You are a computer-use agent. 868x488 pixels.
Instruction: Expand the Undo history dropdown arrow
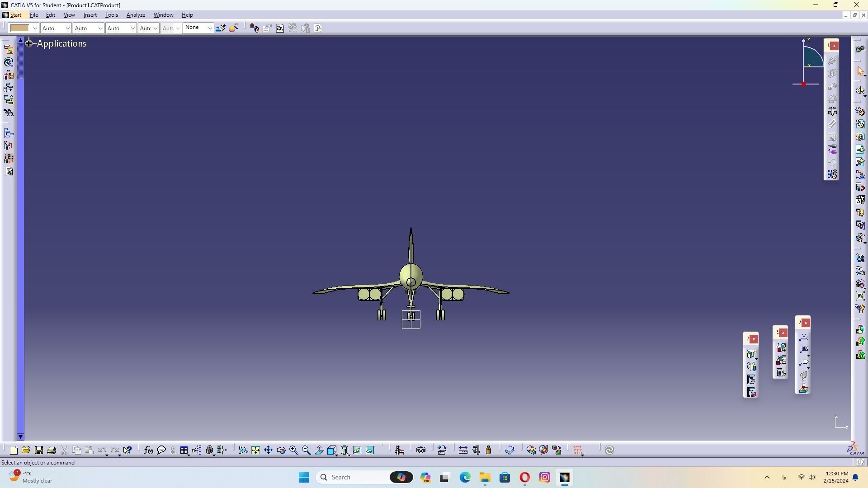tap(107, 454)
